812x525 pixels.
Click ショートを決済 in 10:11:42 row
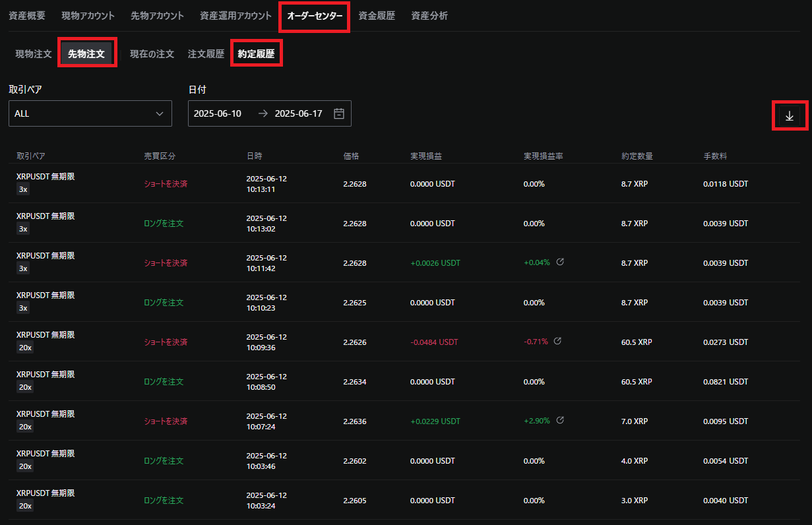[x=166, y=263]
